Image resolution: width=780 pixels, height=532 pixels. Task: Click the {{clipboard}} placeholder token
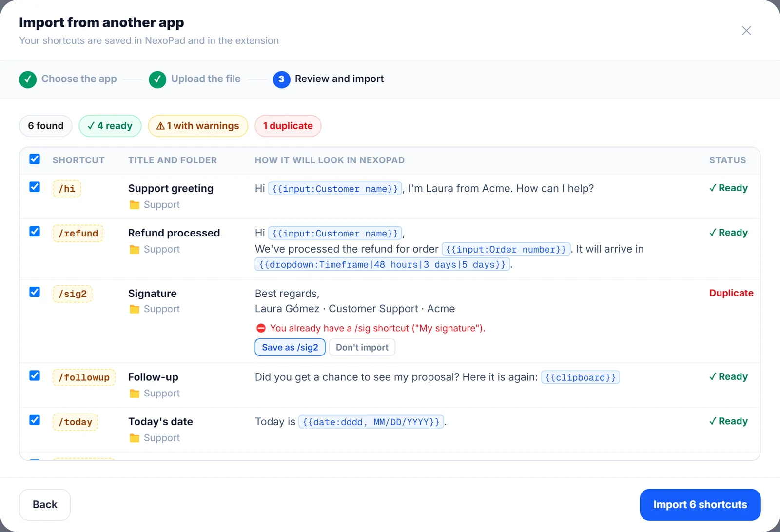(x=581, y=377)
